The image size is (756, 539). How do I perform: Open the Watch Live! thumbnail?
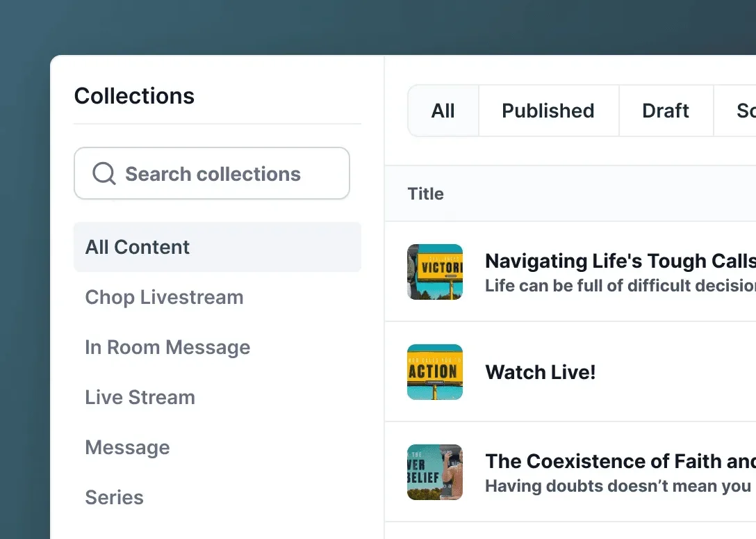click(435, 372)
